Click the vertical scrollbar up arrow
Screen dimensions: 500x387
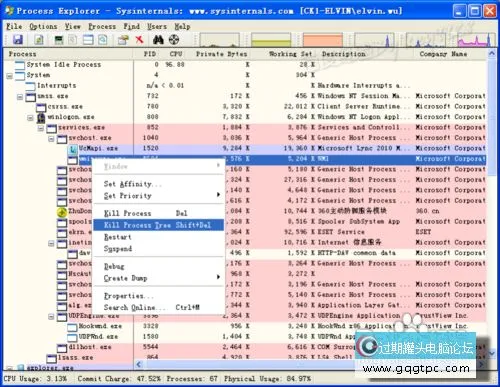point(492,53)
